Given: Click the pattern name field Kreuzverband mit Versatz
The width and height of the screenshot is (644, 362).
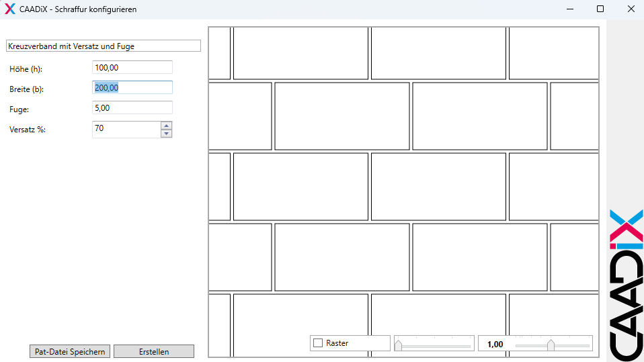Looking at the screenshot, I should click(104, 46).
